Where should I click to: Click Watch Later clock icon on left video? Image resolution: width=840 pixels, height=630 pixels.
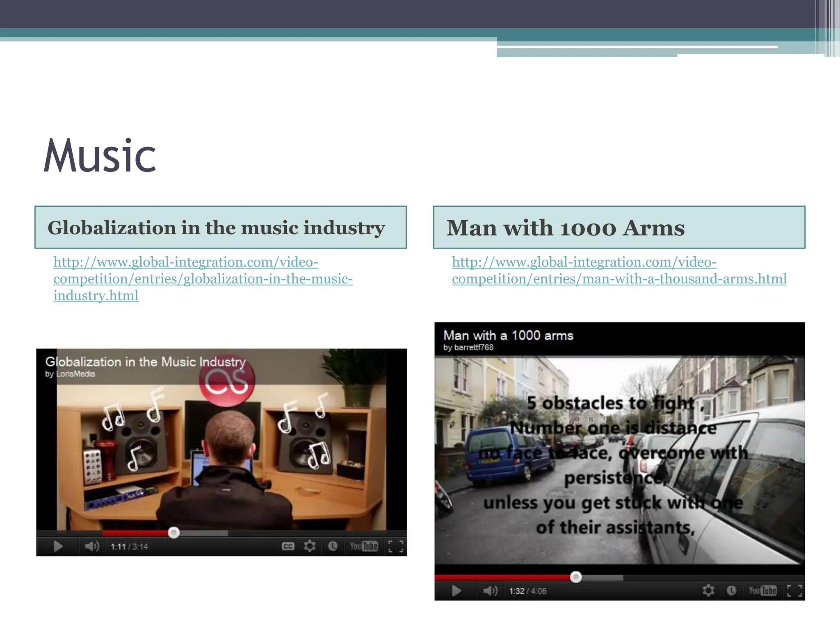(x=333, y=546)
